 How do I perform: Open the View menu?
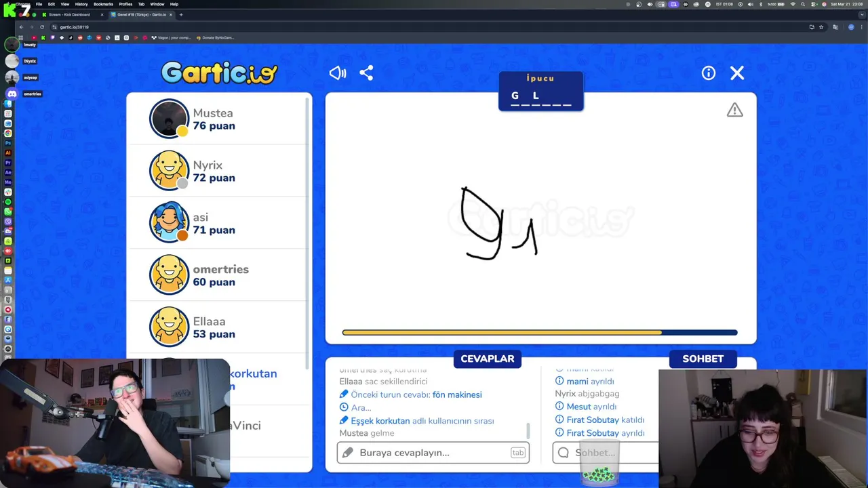tap(64, 4)
